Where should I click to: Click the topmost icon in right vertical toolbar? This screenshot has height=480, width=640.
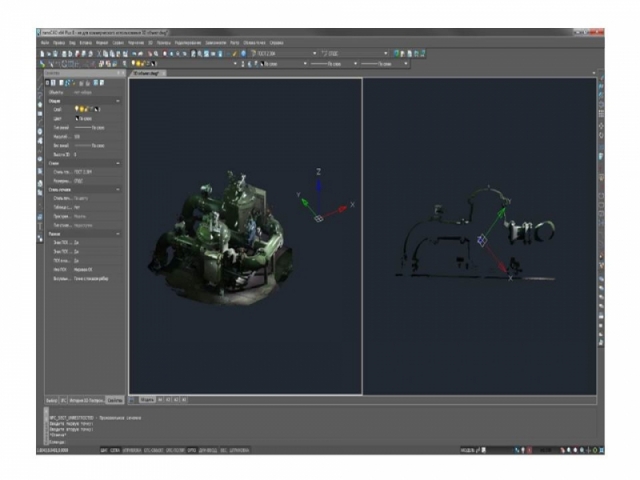coord(600,76)
